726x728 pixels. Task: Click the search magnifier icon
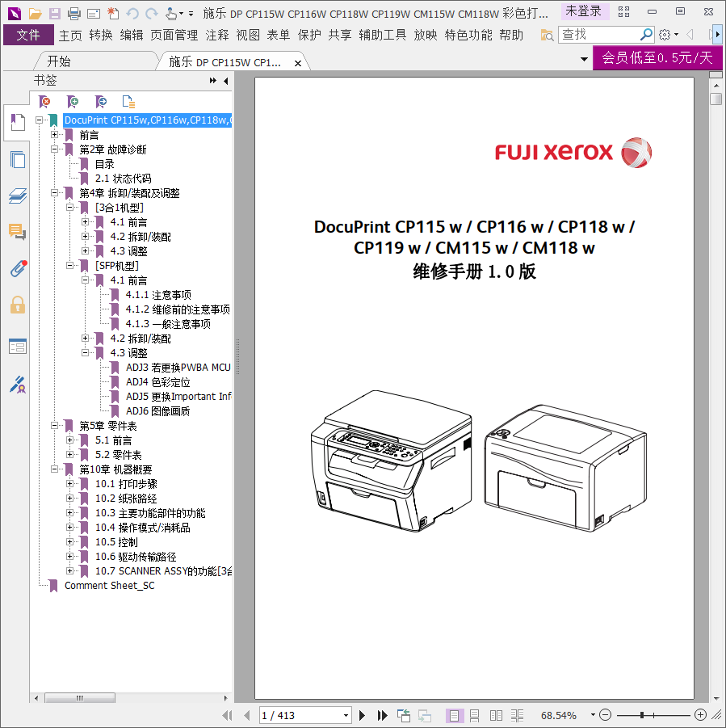pos(646,35)
